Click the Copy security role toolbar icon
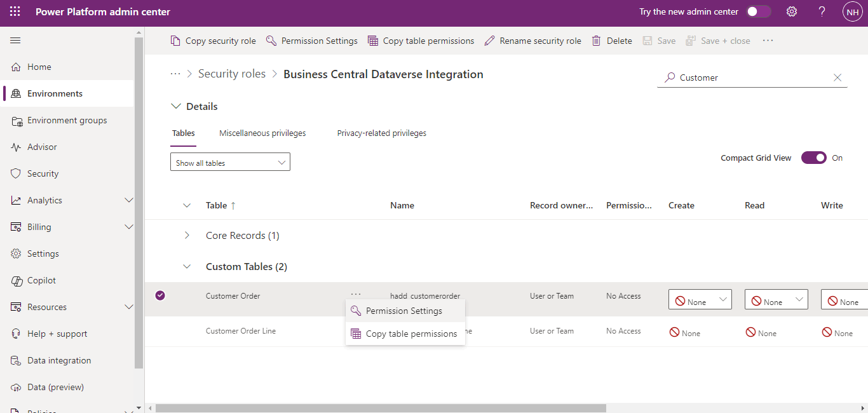The height and width of the screenshot is (413, 868). tap(175, 41)
